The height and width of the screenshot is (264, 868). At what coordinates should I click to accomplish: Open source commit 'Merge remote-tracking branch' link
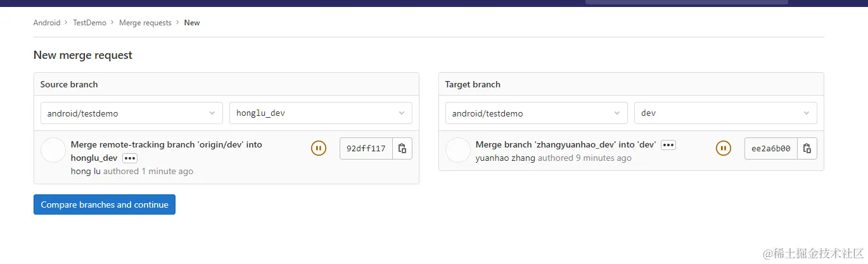[x=166, y=145]
